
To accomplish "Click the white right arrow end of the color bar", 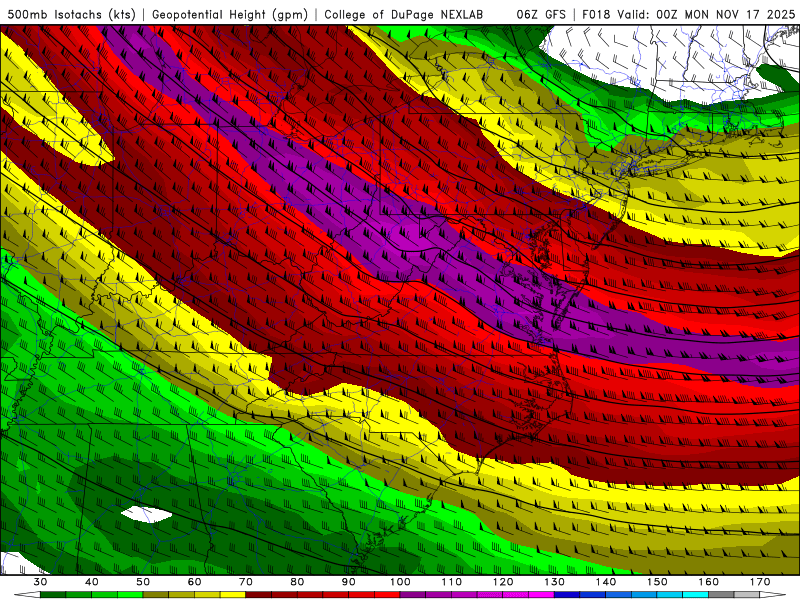I will [772, 595].
